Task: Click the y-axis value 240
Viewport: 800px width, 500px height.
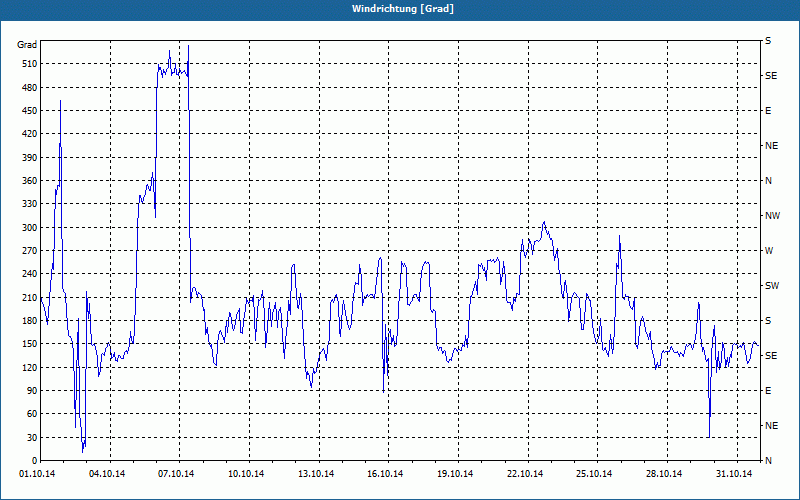Action: [x=30, y=274]
